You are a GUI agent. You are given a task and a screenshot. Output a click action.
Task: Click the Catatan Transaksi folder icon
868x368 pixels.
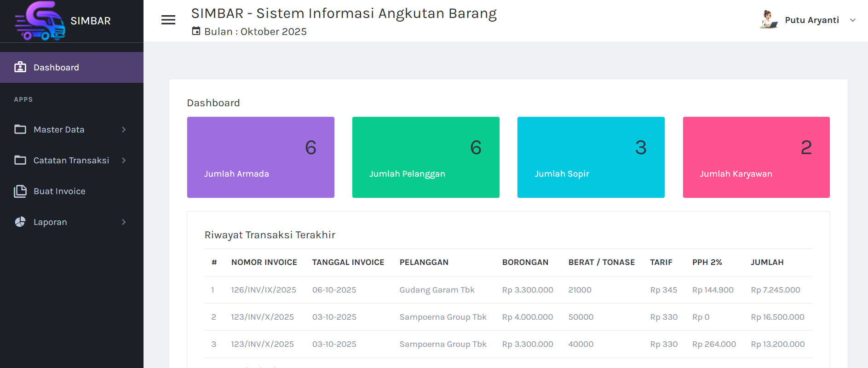[x=20, y=160]
